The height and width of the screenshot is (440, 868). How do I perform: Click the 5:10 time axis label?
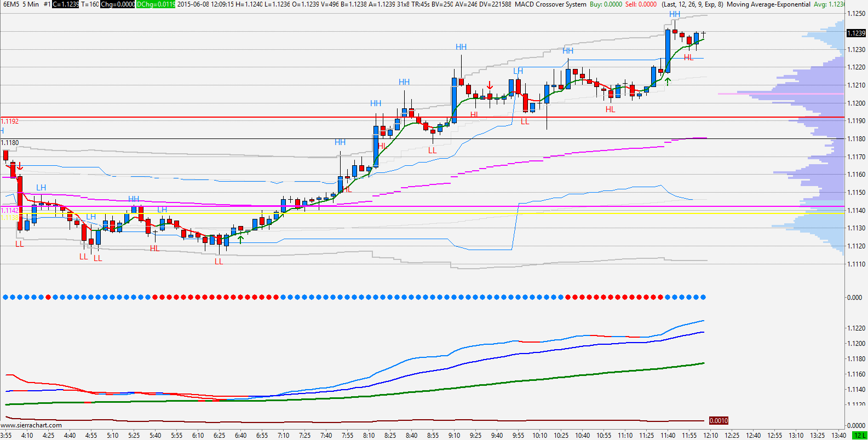click(112, 436)
